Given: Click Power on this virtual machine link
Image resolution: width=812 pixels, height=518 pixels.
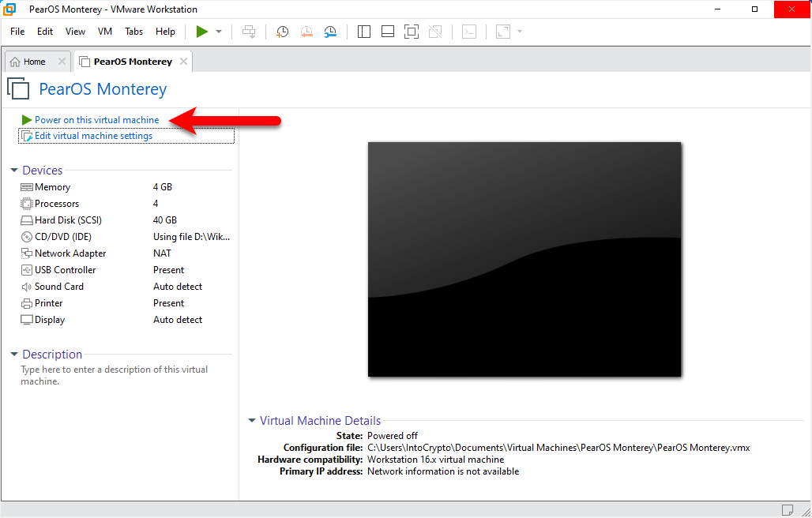Looking at the screenshot, I should 97,120.
